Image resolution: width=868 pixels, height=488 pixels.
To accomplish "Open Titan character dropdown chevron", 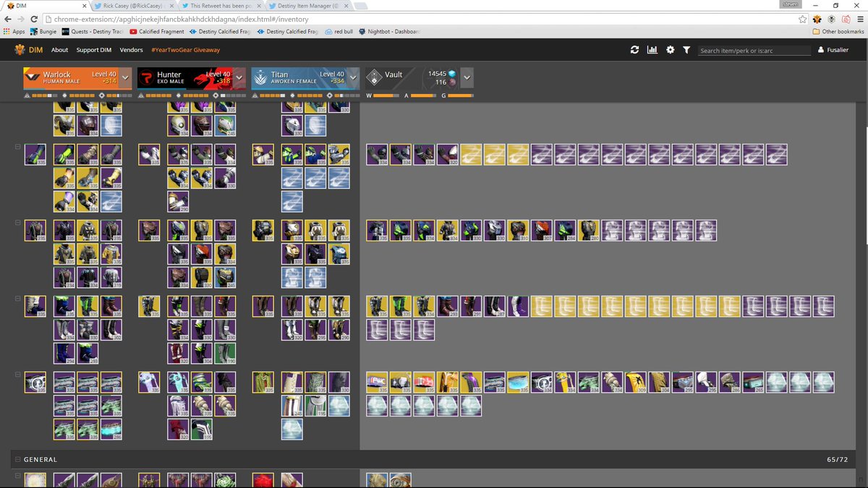I will pos(354,78).
